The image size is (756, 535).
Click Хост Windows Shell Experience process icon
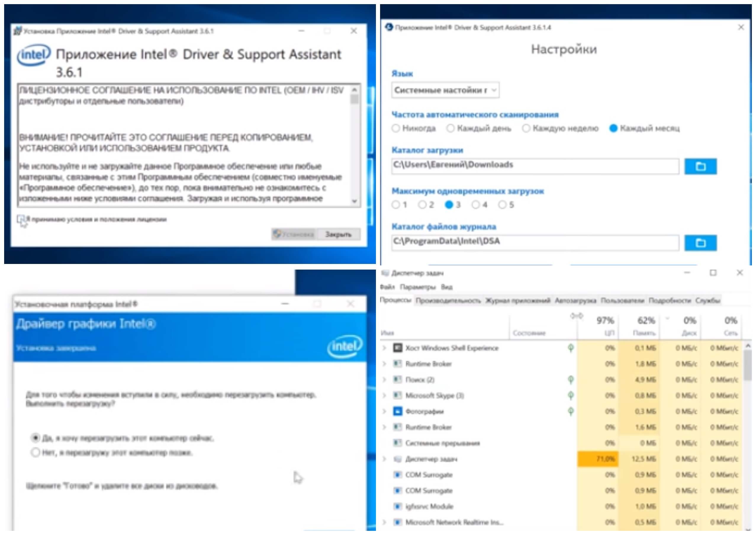(x=398, y=348)
